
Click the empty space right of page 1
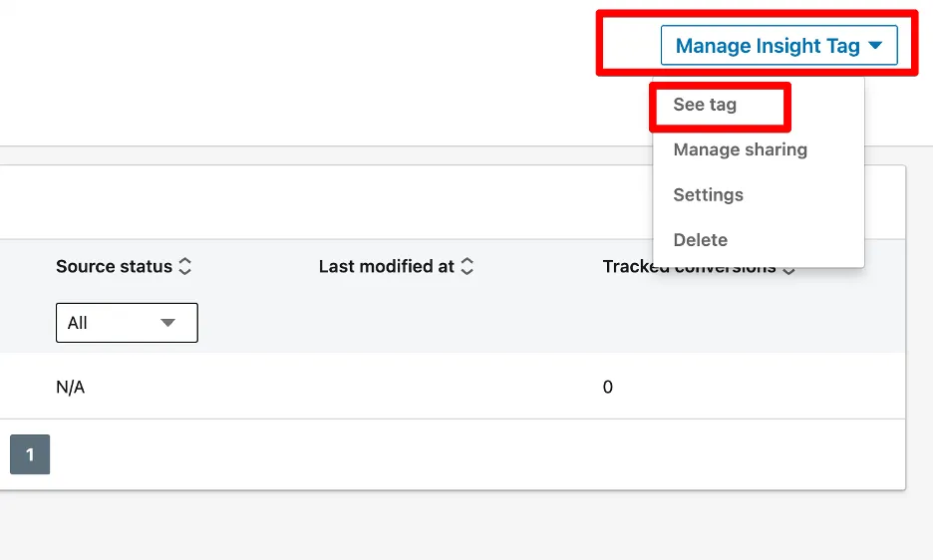point(399,454)
